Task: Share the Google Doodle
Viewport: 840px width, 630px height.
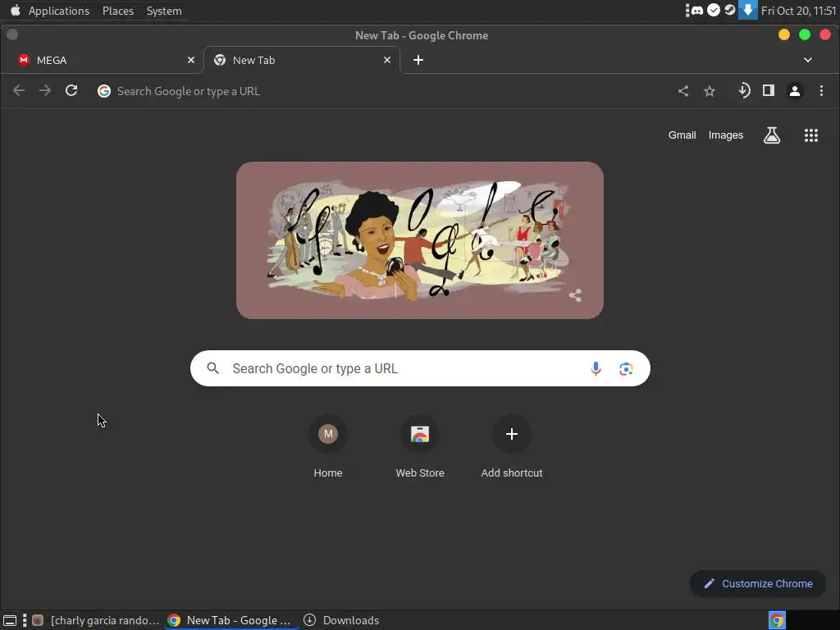Action: click(575, 295)
